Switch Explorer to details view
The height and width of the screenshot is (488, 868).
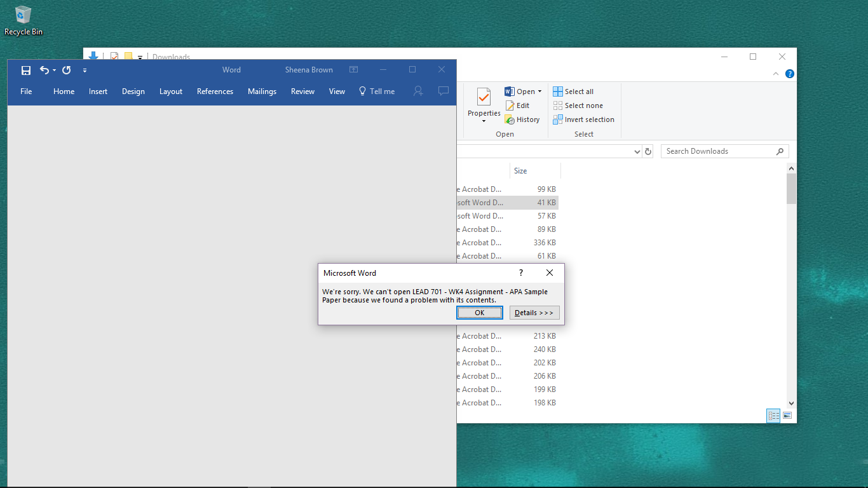point(773,416)
